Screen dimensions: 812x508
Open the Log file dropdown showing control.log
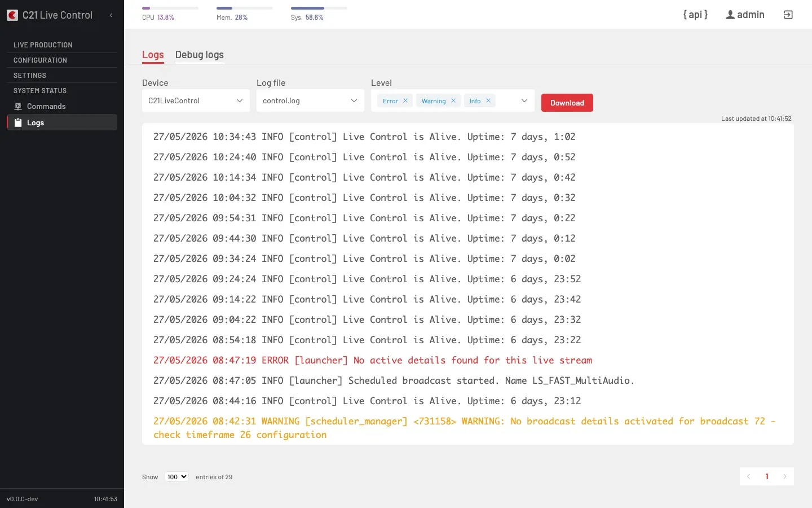click(x=310, y=100)
